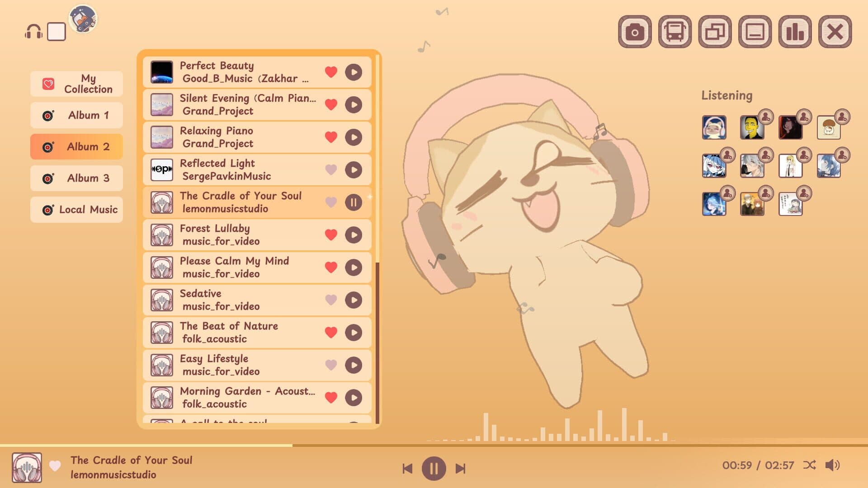Click the camera screenshot icon
868x488 pixels.
click(635, 32)
